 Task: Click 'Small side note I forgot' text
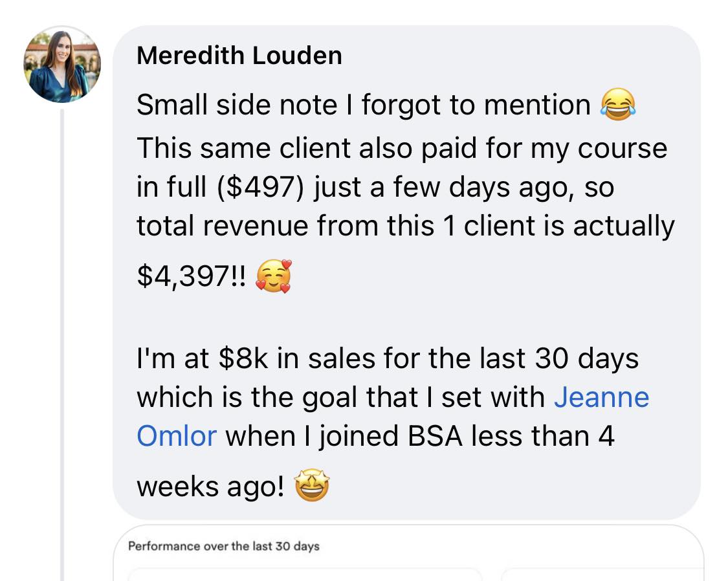(x=292, y=105)
